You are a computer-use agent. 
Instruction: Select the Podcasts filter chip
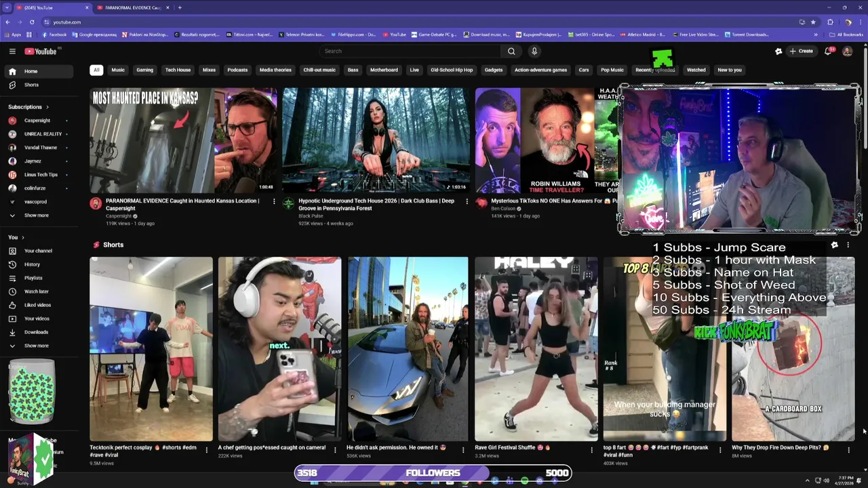[x=237, y=70]
